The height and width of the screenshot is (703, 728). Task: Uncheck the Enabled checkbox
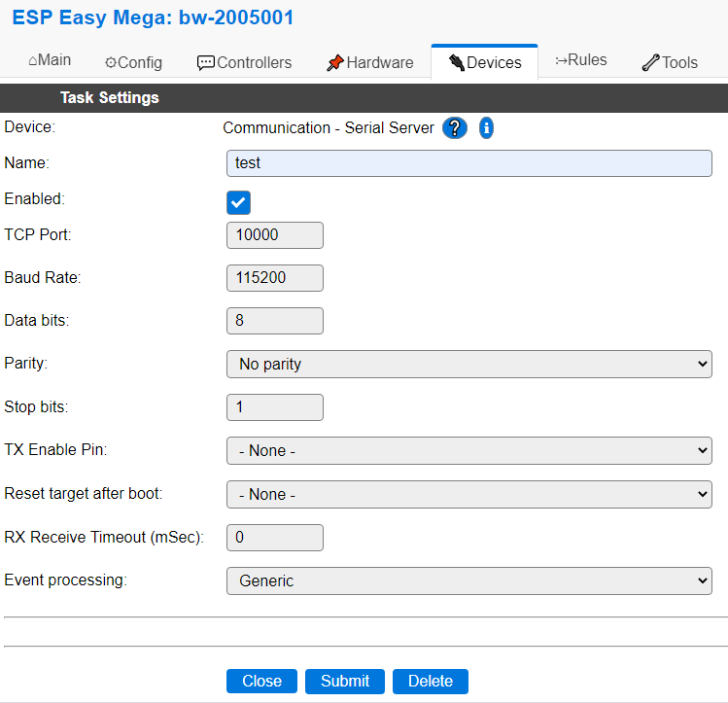coord(239,202)
